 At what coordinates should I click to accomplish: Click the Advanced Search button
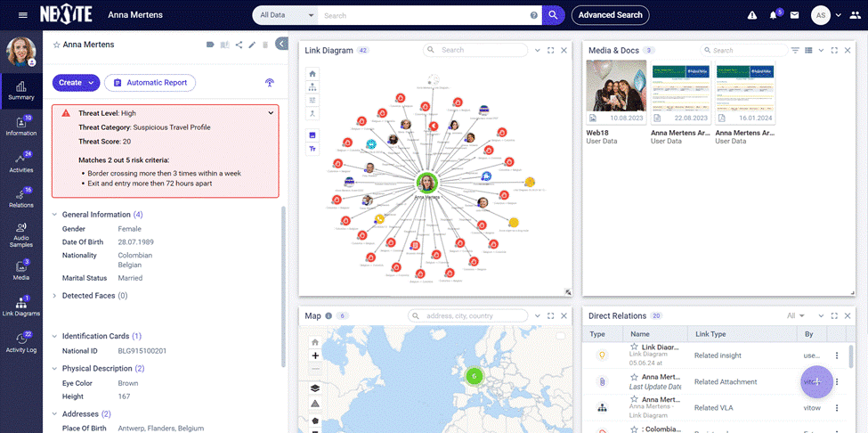click(x=610, y=15)
